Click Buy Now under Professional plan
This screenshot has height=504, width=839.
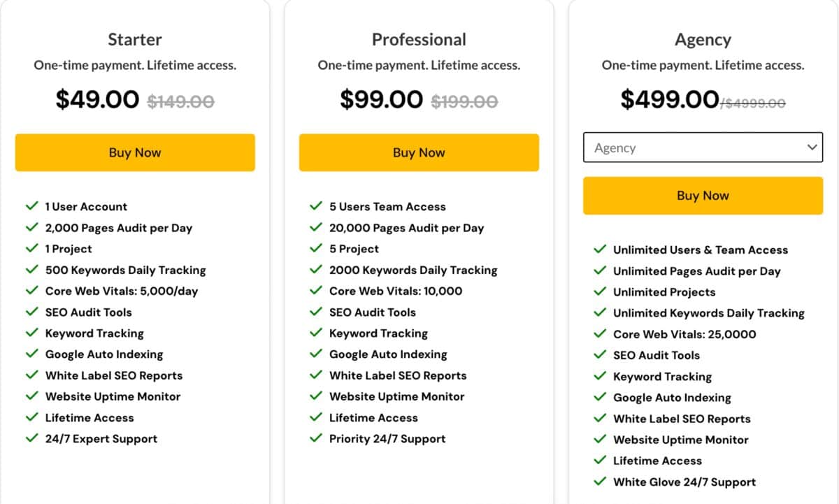419,152
